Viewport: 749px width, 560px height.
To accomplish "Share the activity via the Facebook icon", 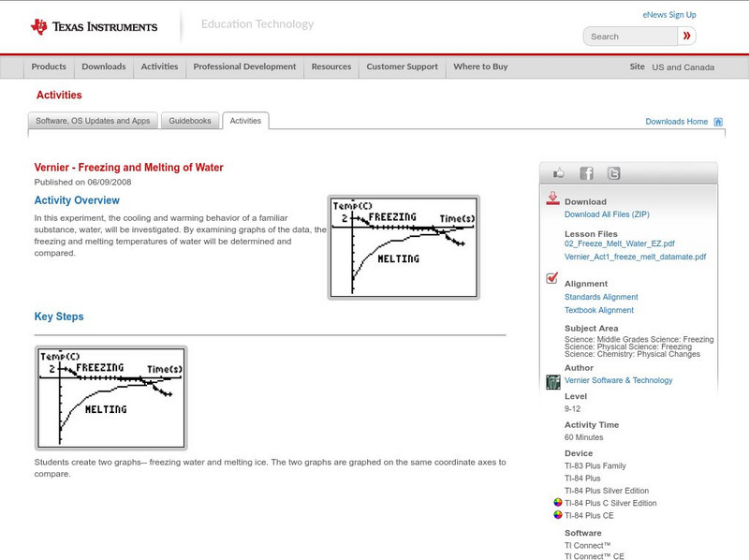I will click(x=586, y=173).
